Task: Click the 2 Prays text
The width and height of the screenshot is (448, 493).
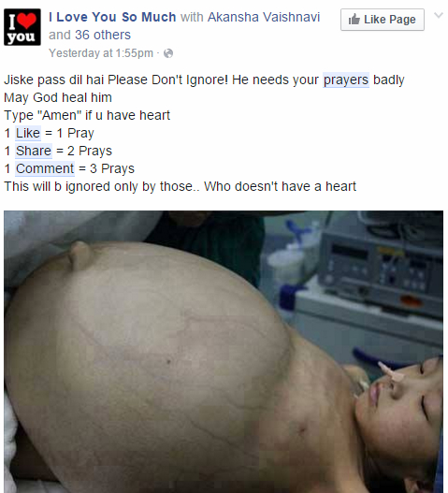Action: point(90,151)
